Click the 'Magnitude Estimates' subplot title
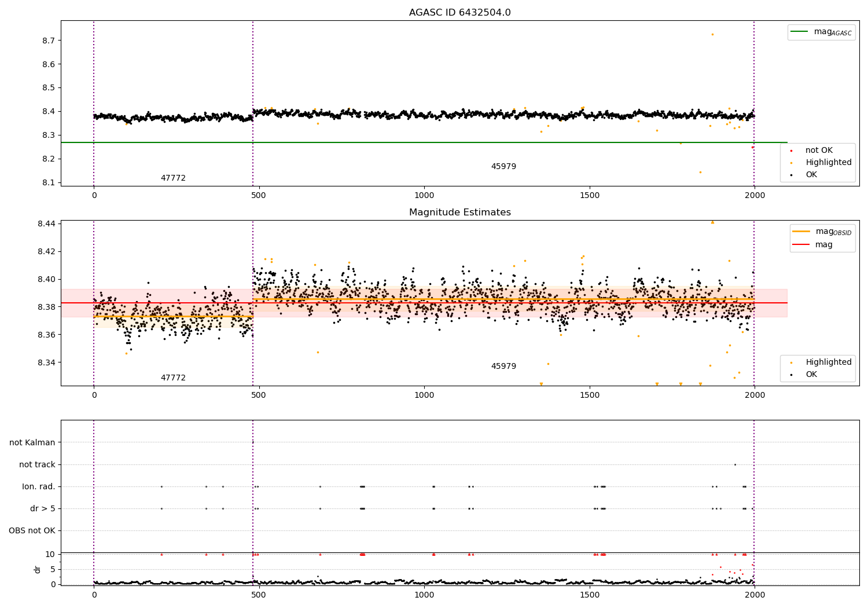 (x=459, y=213)
